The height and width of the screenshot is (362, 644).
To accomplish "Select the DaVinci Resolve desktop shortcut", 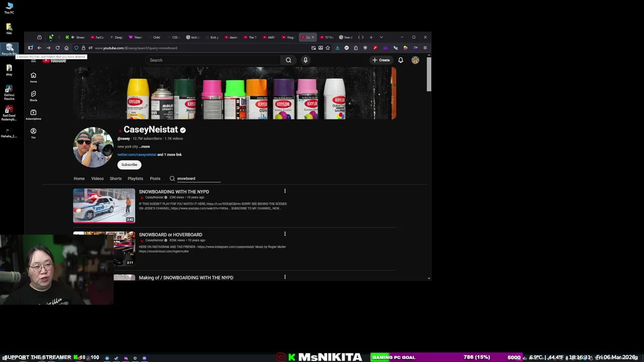I will coord(9,93).
